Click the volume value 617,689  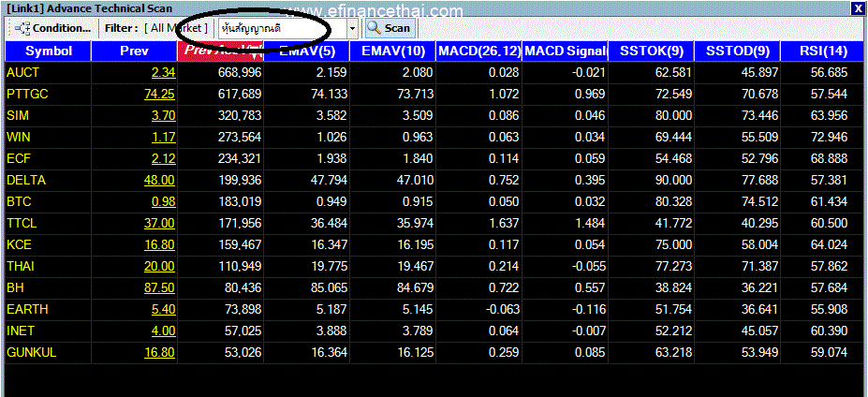point(240,95)
